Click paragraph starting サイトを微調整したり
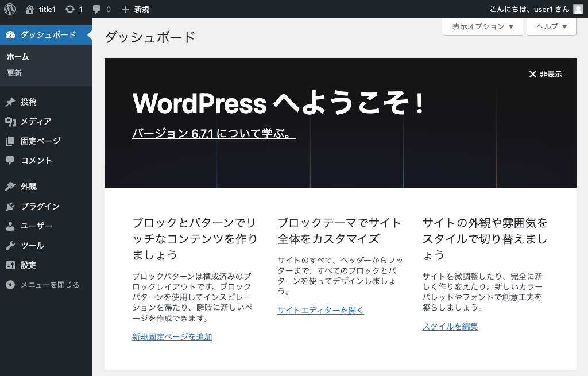Screen dimensions: 588x376 click(x=482, y=292)
